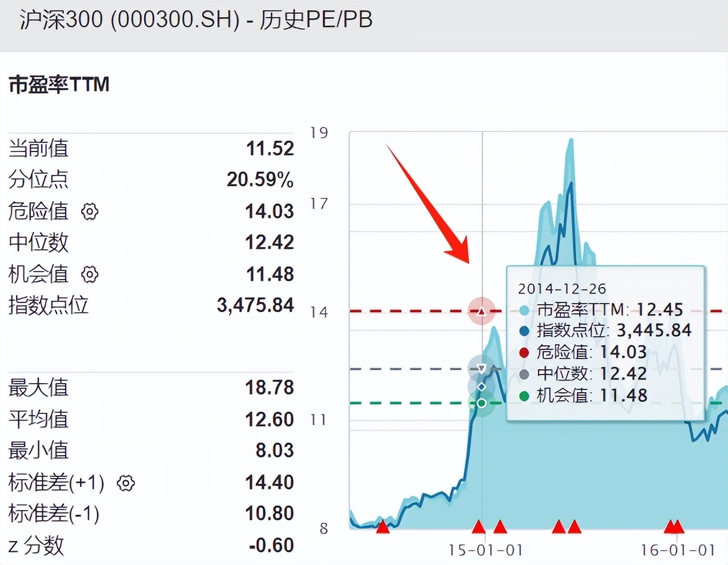Select the blue 指数点位 diamond marker
Image resolution: width=728 pixels, height=565 pixels.
[481, 387]
